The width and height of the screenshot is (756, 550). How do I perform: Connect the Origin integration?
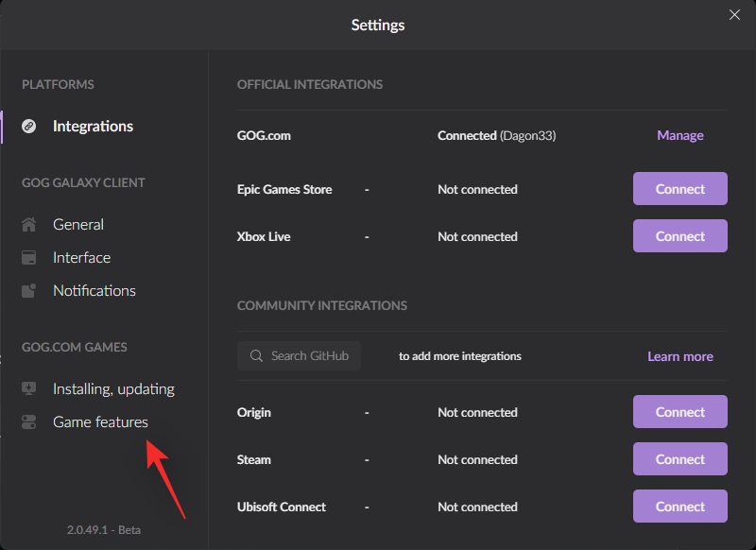(680, 412)
